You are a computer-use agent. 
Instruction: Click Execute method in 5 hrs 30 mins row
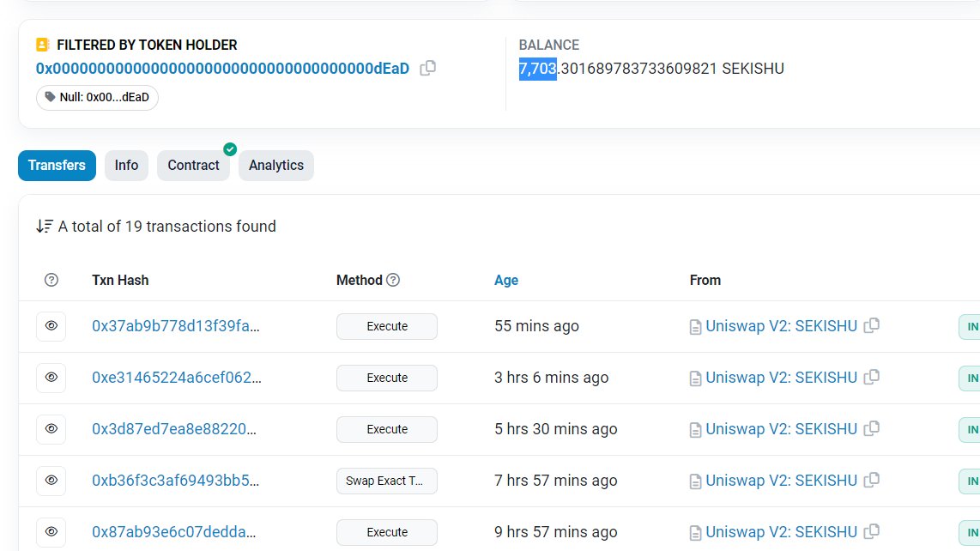387,429
